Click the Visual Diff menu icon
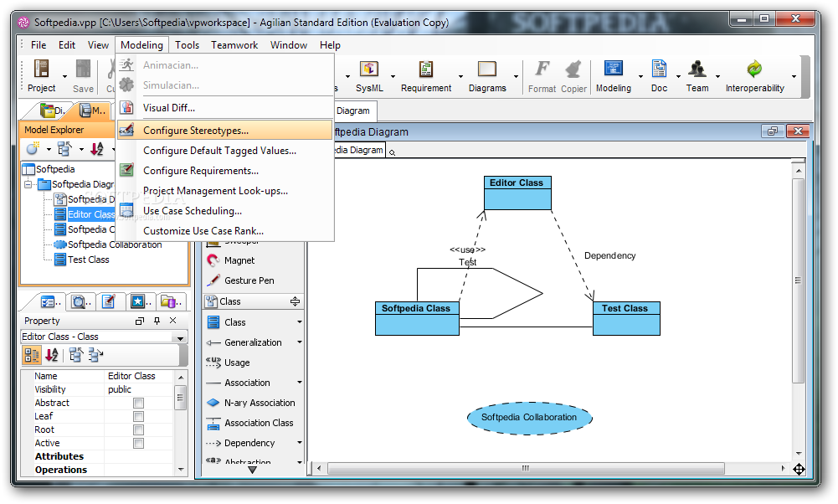838x504 pixels. coord(126,107)
